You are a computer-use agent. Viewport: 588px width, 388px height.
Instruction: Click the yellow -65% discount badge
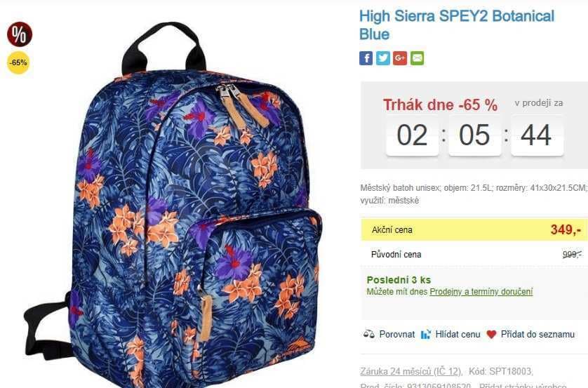point(18,62)
